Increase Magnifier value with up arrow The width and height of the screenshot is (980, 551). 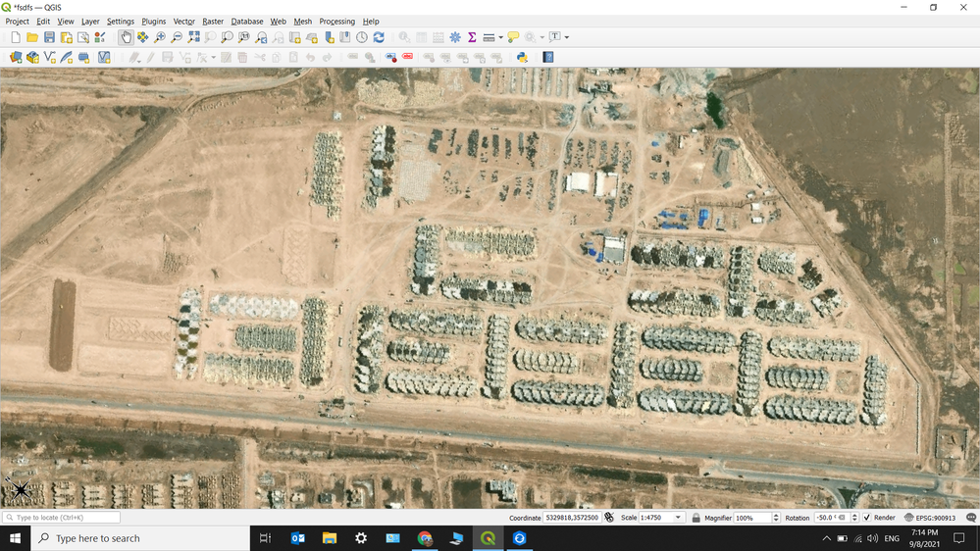(776, 516)
